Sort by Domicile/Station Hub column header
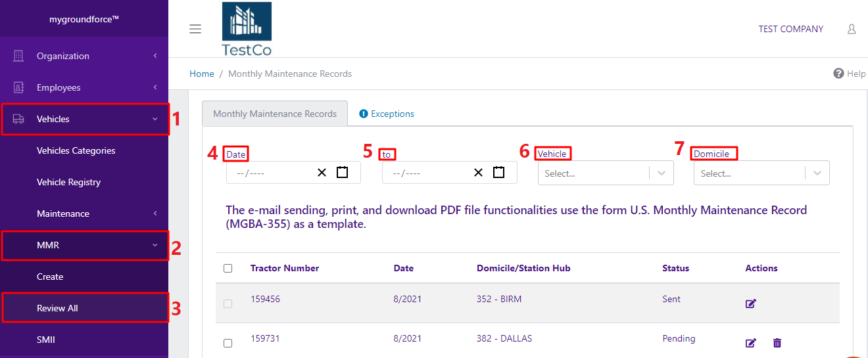 523,268
